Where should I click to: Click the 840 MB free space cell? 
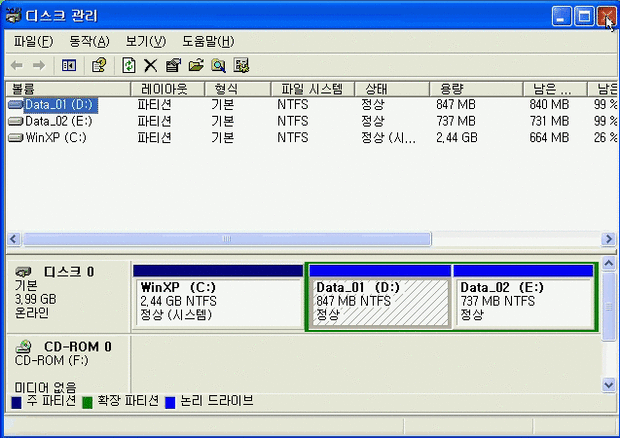tap(549, 105)
